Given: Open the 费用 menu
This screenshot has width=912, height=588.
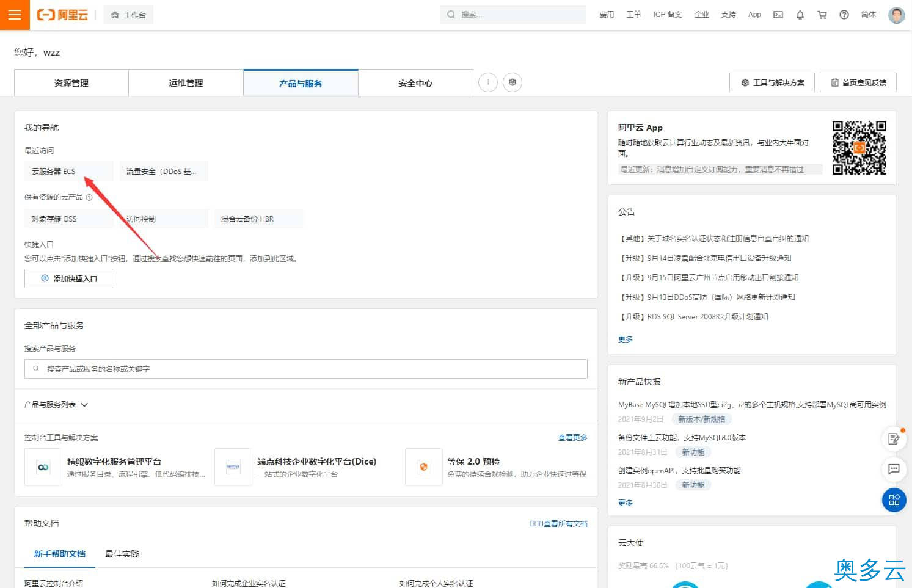Looking at the screenshot, I should 607,15.
